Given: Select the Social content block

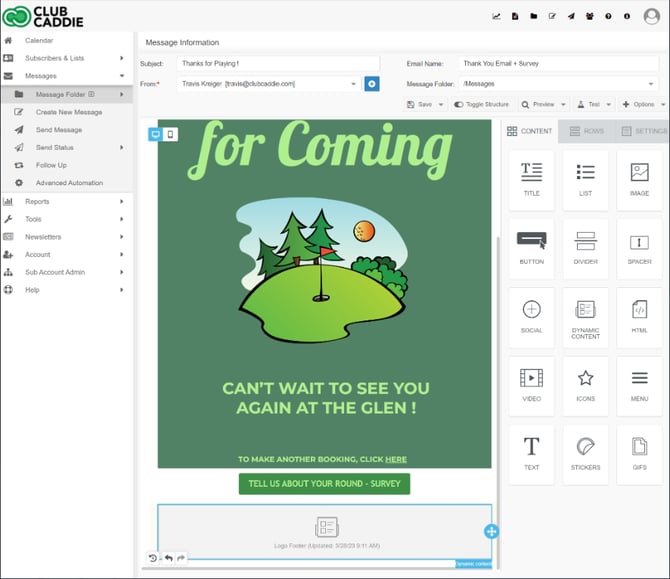Looking at the screenshot, I should pos(531,316).
